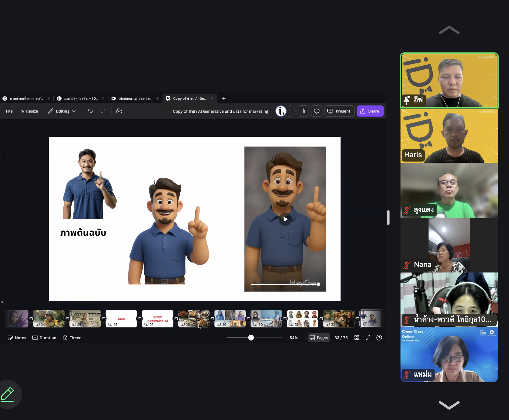The width and height of the screenshot is (509, 420).
Task: Open the help question mark icon
Action: 379,338
